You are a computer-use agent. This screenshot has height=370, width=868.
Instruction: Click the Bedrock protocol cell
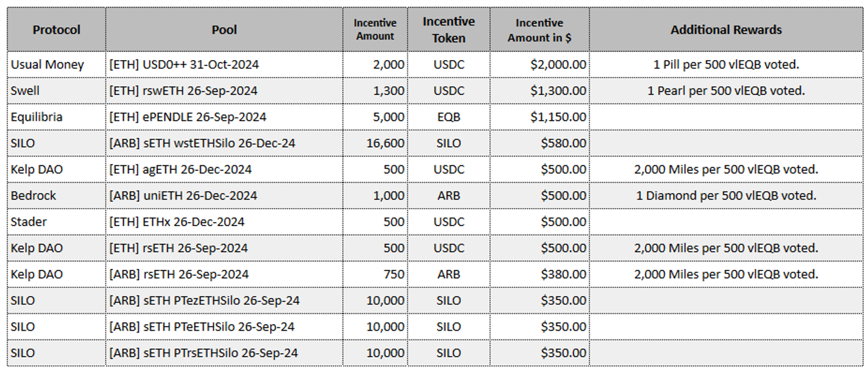[x=34, y=195]
